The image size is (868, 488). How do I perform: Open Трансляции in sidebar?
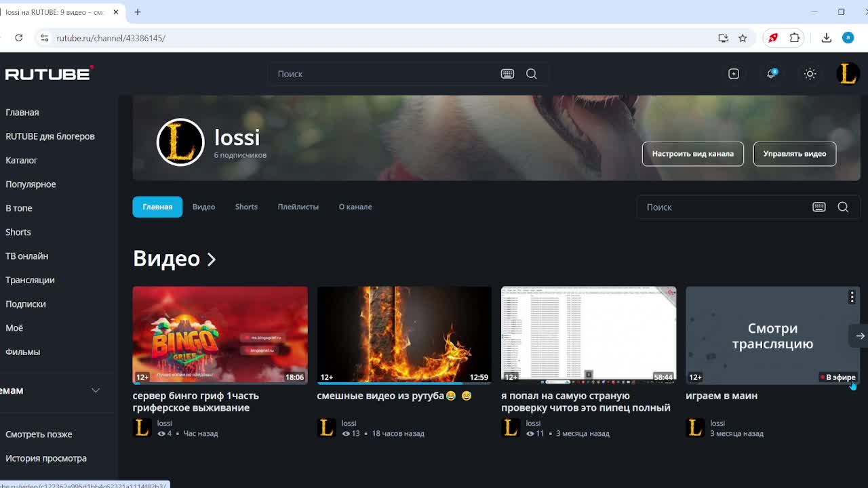30,280
